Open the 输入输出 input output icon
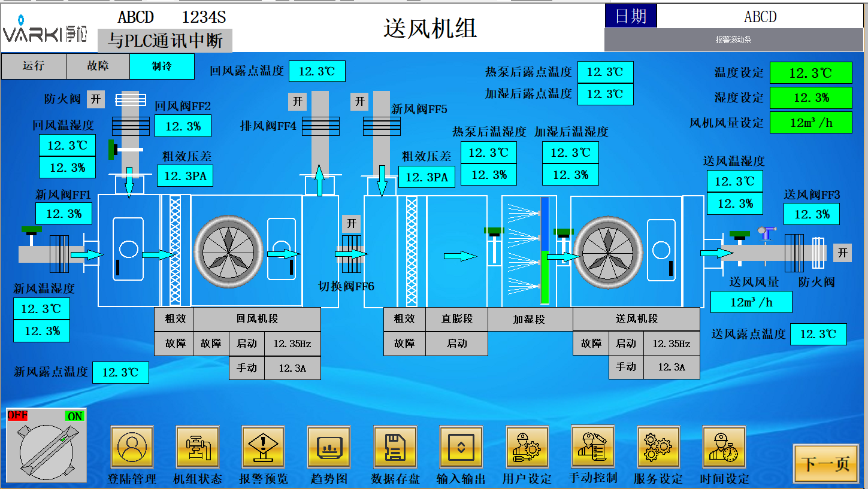The image size is (868, 489). pyautogui.click(x=461, y=447)
